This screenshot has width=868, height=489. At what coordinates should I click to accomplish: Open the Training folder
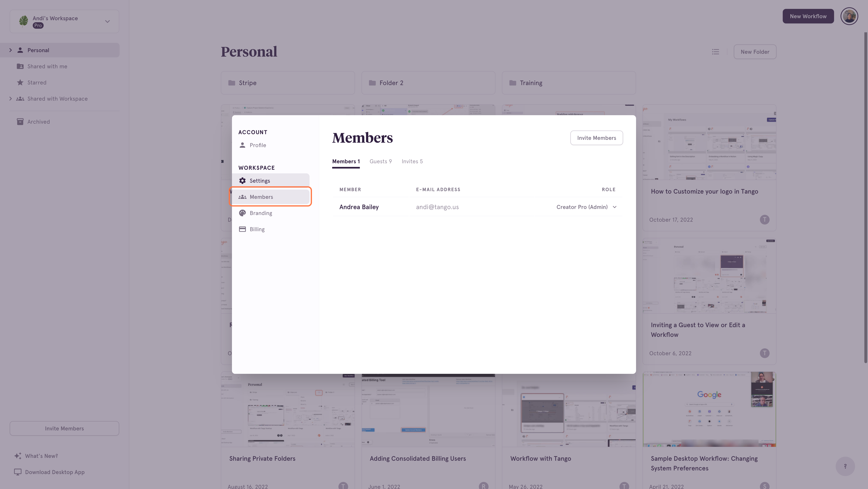[568, 83]
